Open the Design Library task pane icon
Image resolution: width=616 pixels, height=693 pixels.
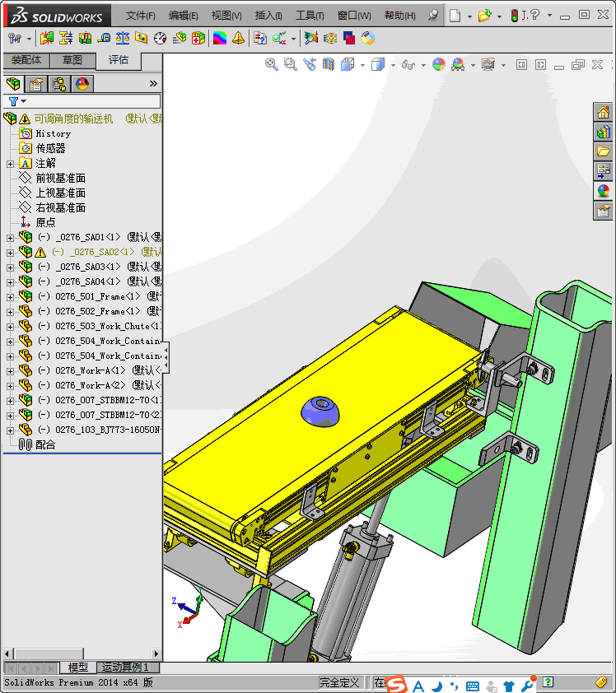[x=603, y=133]
